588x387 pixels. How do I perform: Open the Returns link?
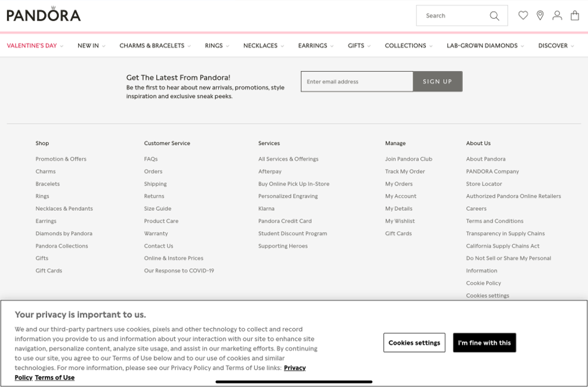pos(154,196)
